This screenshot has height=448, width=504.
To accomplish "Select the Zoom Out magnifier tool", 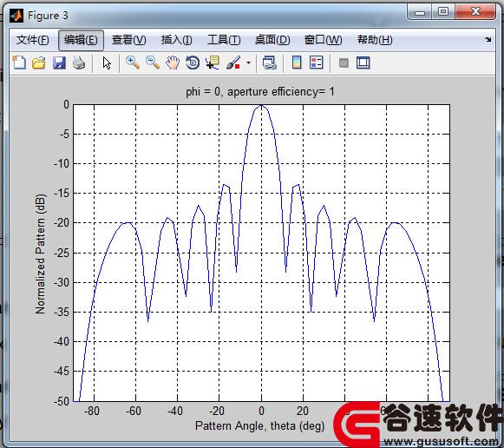I will (x=153, y=63).
